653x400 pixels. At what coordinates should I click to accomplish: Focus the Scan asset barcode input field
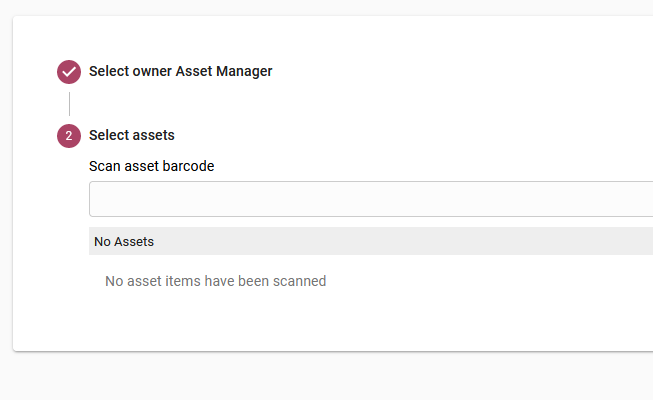371,199
